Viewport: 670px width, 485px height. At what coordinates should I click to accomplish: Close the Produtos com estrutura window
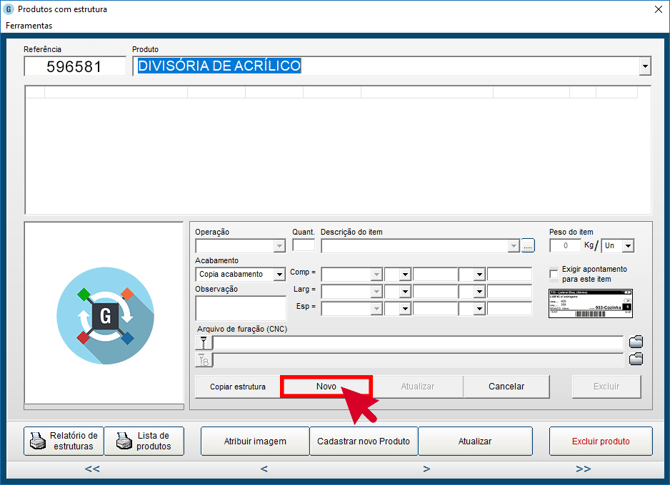tap(658, 9)
